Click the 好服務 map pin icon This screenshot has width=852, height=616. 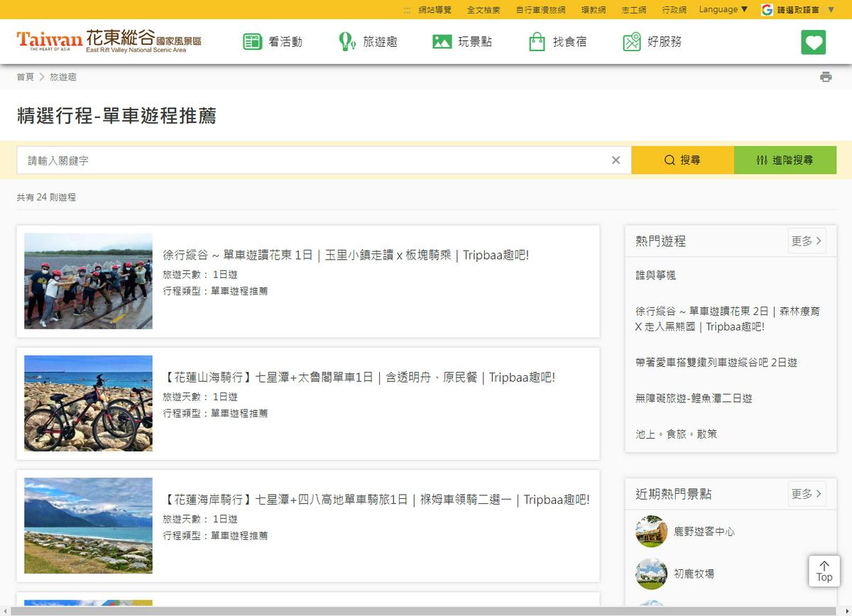tap(632, 42)
